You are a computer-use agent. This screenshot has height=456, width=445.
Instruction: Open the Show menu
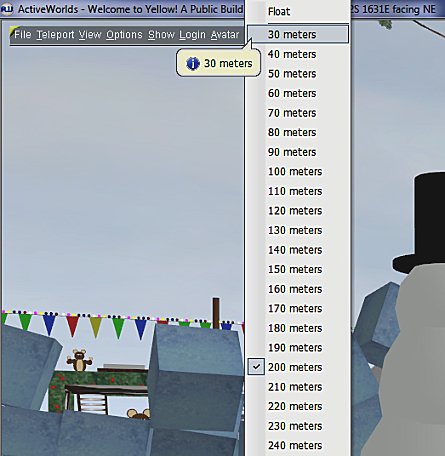click(x=161, y=35)
